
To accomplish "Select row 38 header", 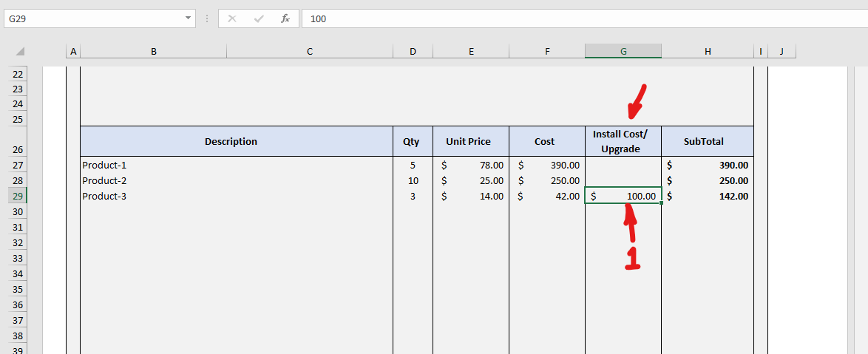I will click(18, 336).
